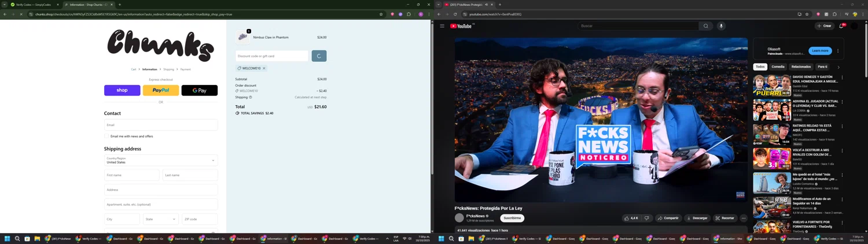Check 'Email me with news and offers'
The image size is (868, 244).
(x=107, y=136)
